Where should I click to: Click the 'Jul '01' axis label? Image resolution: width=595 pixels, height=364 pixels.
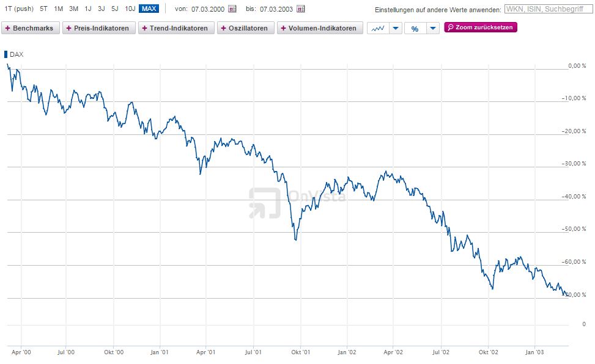coord(253,352)
